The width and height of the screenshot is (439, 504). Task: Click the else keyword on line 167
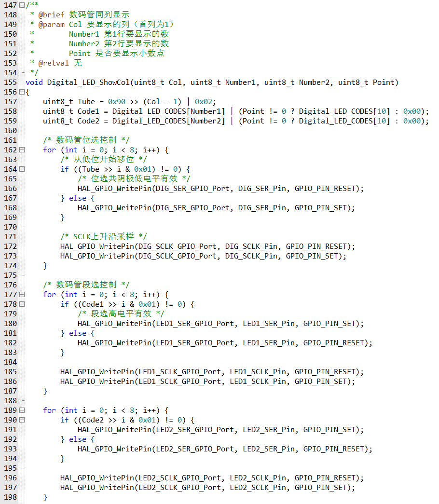pyautogui.click(x=78, y=198)
